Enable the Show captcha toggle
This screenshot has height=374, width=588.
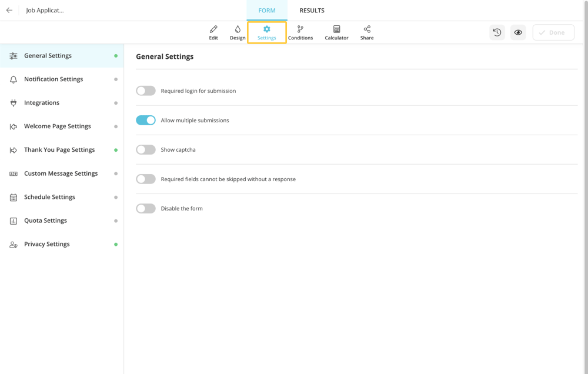(146, 149)
